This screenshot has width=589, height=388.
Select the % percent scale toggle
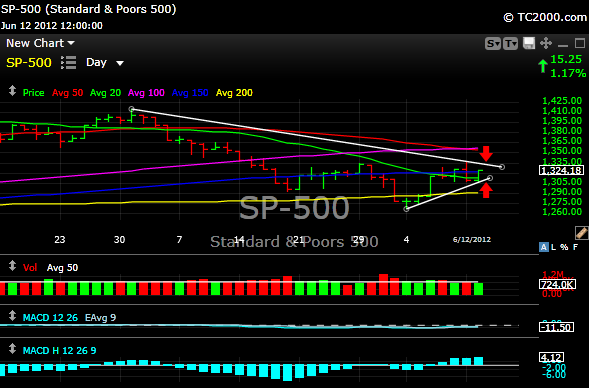[564, 247]
